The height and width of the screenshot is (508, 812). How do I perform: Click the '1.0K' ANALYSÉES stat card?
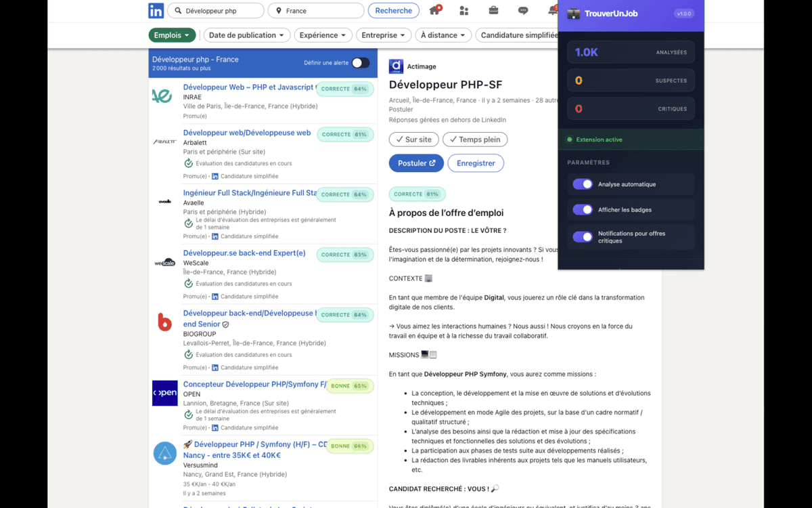pos(631,52)
